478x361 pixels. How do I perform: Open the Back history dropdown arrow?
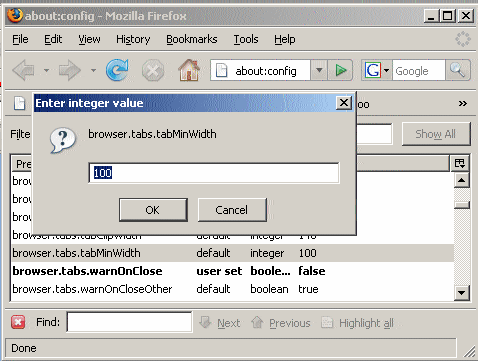pos(46,70)
